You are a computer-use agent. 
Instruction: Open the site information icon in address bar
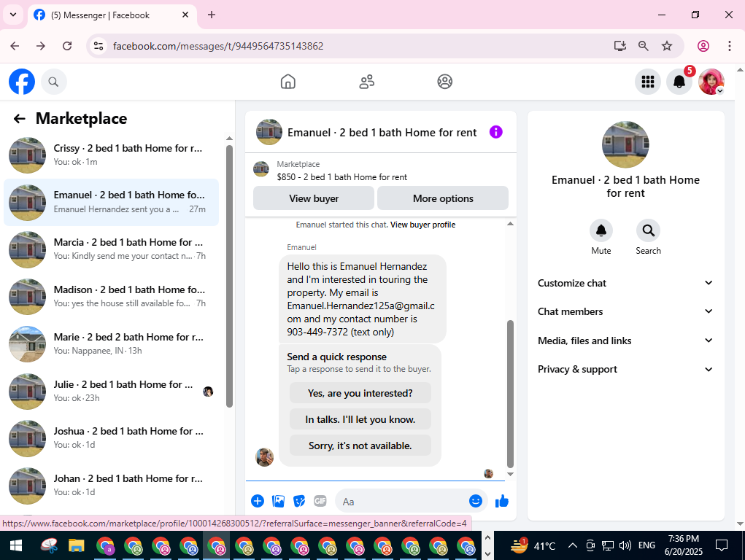click(99, 46)
